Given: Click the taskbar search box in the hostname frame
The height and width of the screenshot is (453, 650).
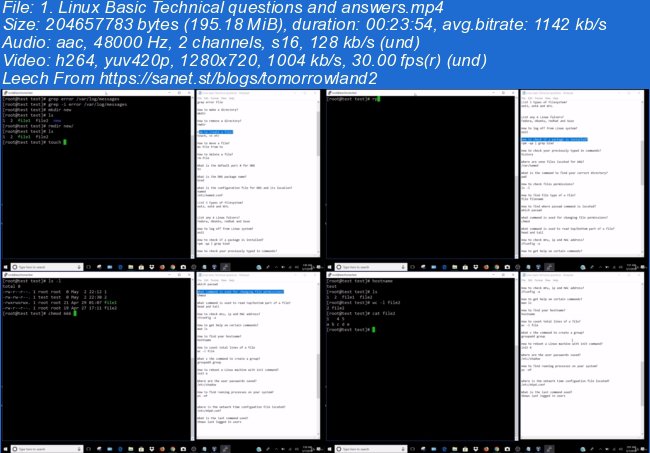Looking at the screenshot, I should [x=371, y=449].
